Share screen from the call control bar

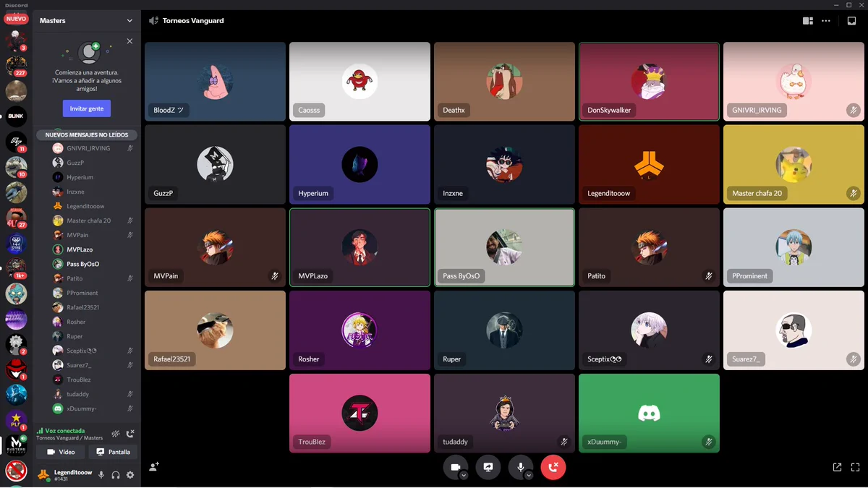pos(488,467)
